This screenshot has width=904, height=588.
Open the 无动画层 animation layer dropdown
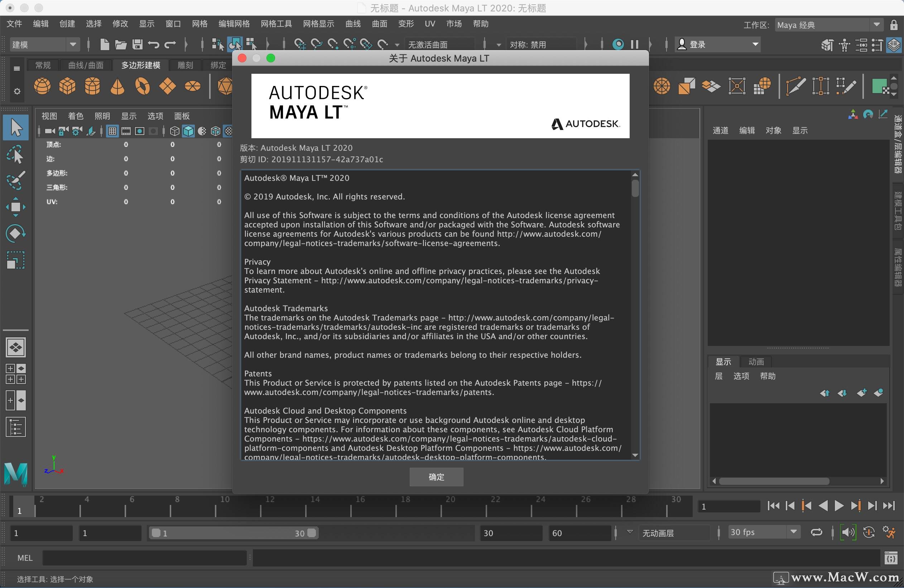point(674,532)
